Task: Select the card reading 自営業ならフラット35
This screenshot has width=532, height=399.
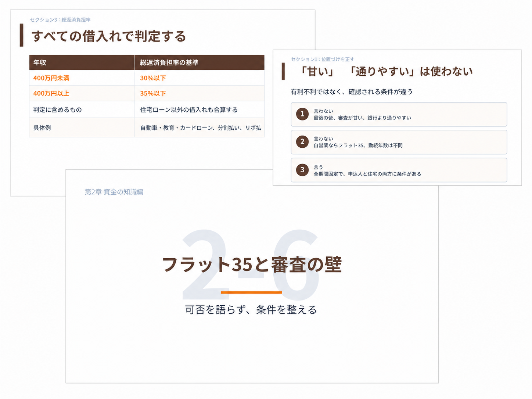Action: point(399,142)
